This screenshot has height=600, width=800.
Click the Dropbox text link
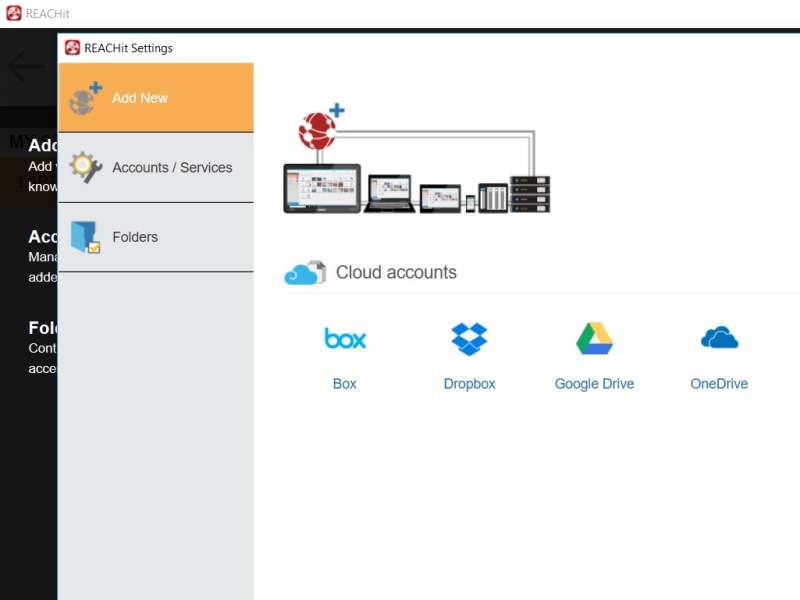pos(469,384)
